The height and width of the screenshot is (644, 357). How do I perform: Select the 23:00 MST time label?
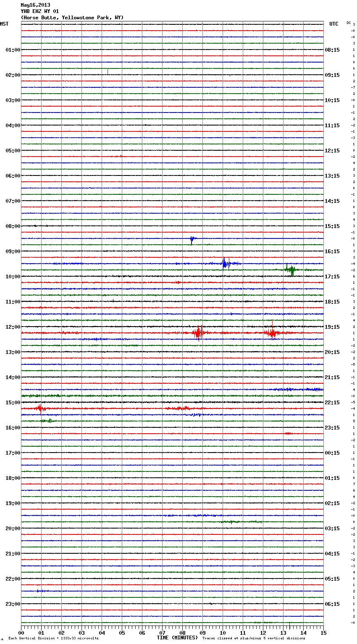13,604
